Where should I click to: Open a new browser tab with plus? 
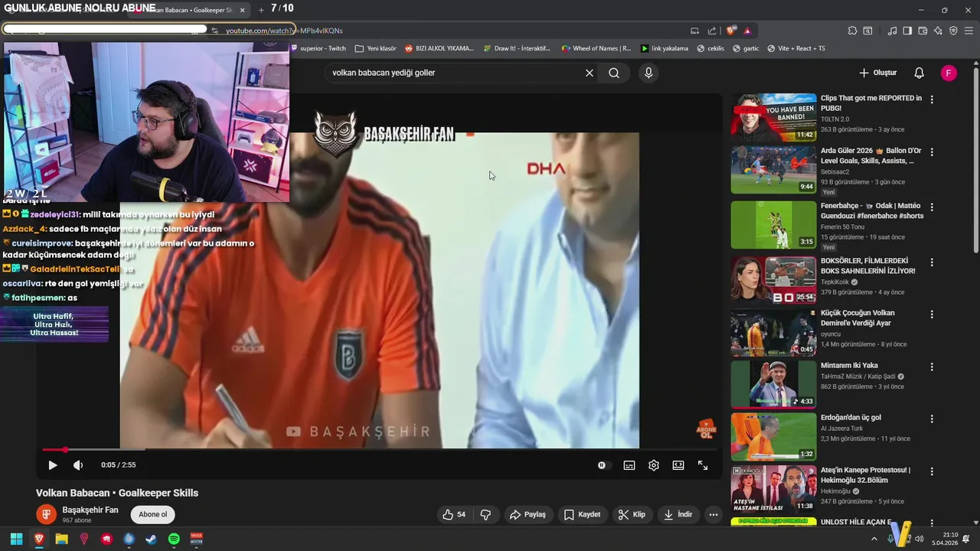point(261,10)
